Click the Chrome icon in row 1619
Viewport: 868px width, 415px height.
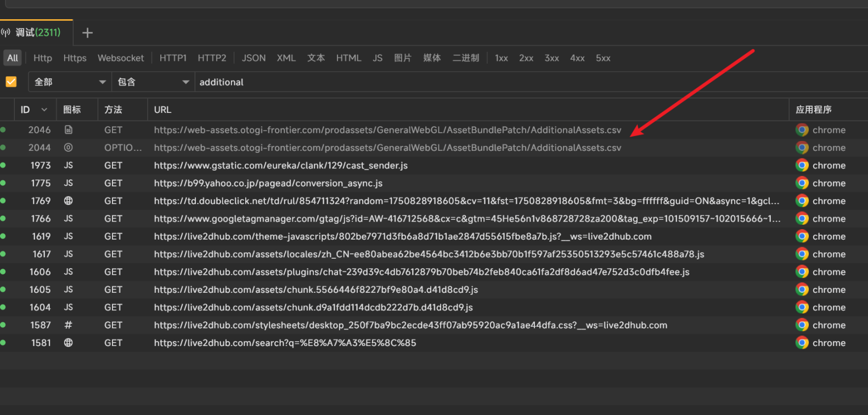point(802,236)
